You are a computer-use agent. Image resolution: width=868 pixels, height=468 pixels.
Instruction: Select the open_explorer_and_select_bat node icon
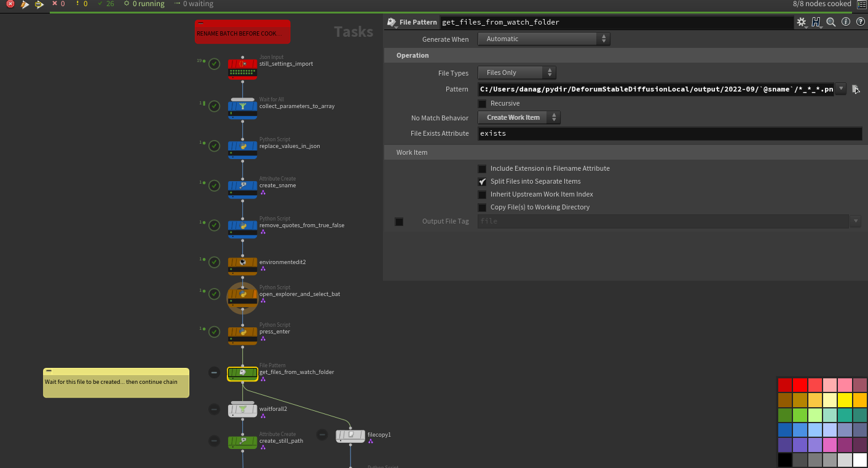[x=243, y=297]
